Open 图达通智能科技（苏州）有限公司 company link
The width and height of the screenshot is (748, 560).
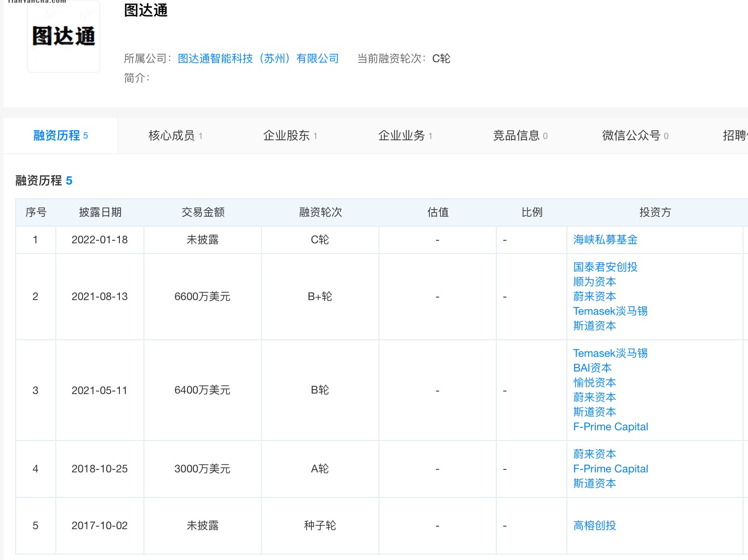click(x=258, y=59)
